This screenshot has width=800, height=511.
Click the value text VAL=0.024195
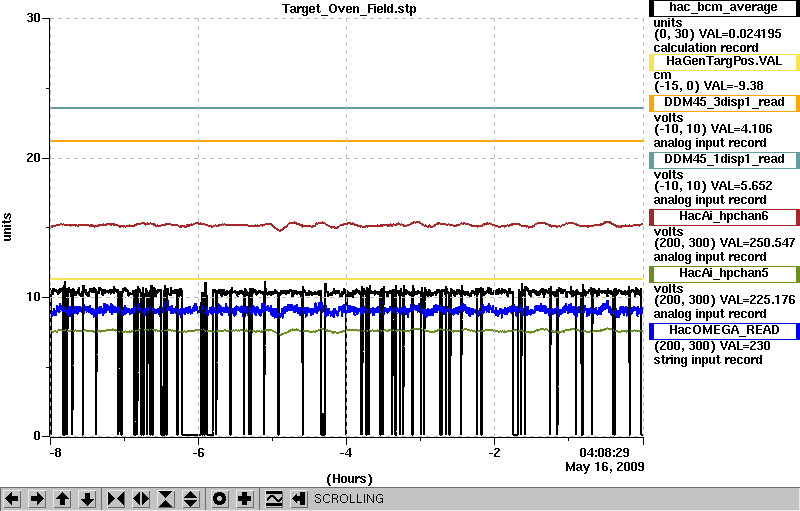point(740,34)
